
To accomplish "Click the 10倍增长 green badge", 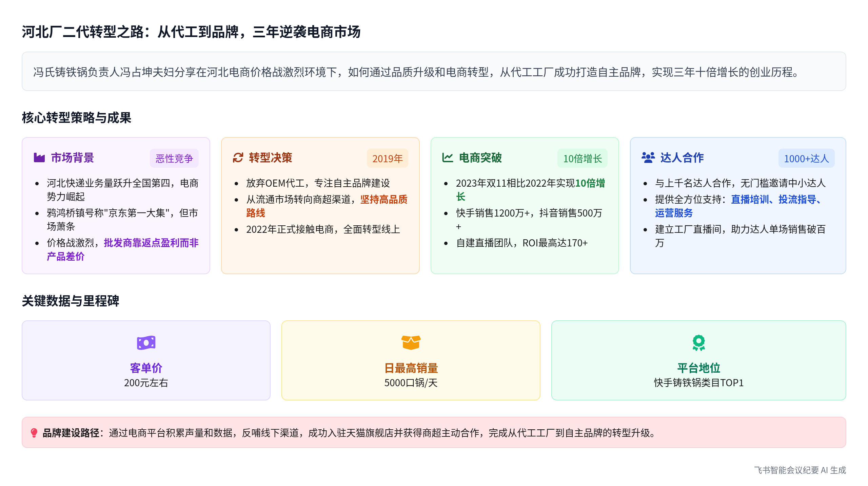I will [x=582, y=158].
